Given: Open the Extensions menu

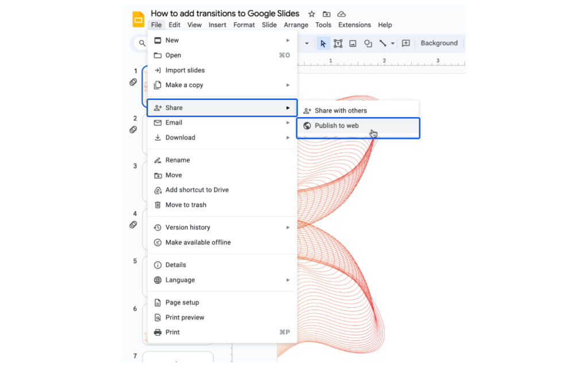Looking at the screenshot, I should (x=354, y=25).
